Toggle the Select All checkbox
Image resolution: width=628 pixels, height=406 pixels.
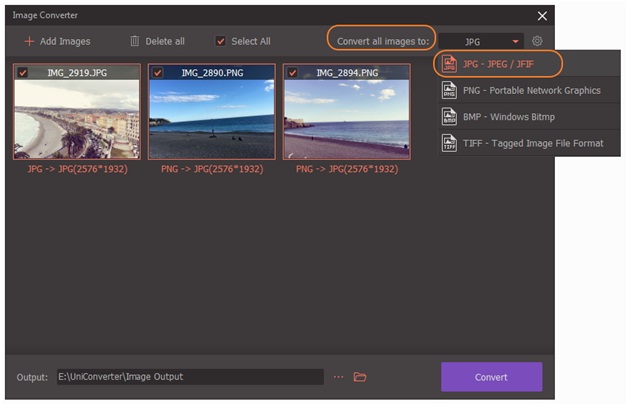(221, 41)
